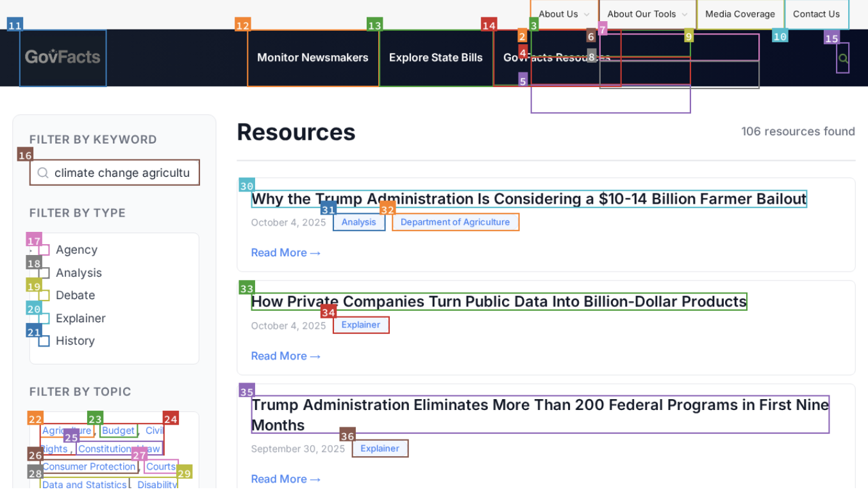This screenshot has height=501, width=868.
Task: Click the Department of Agriculture tag
Action: (x=455, y=222)
